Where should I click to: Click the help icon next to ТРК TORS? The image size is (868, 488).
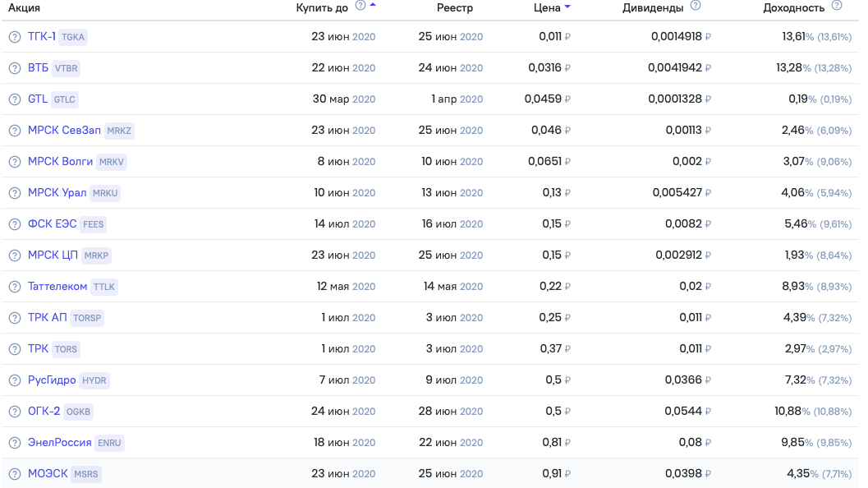tap(15, 349)
